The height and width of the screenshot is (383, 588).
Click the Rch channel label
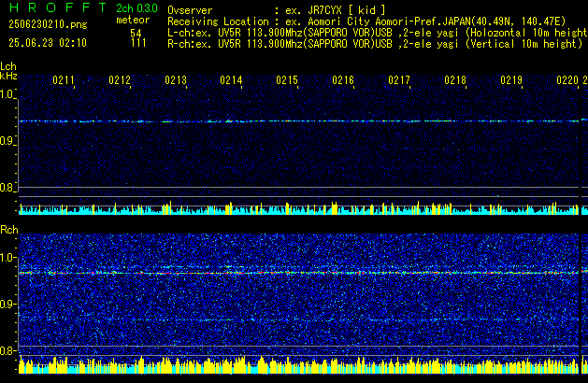click(9, 230)
